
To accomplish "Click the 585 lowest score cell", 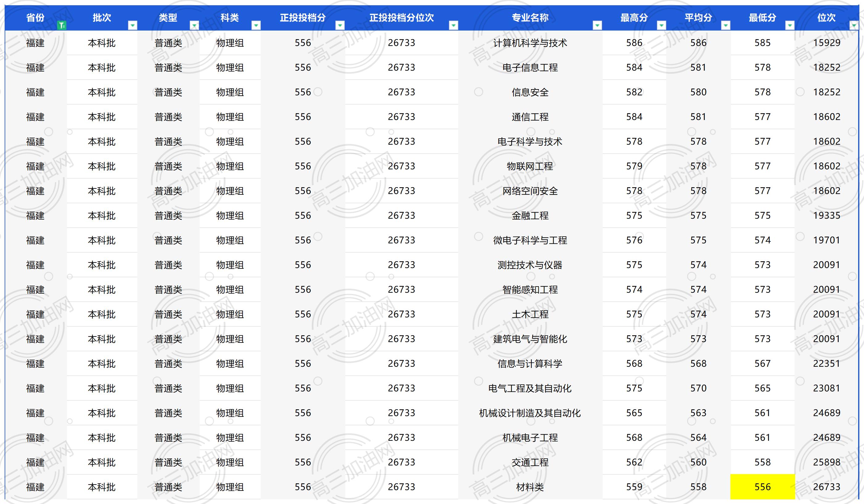I will [762, 43].
